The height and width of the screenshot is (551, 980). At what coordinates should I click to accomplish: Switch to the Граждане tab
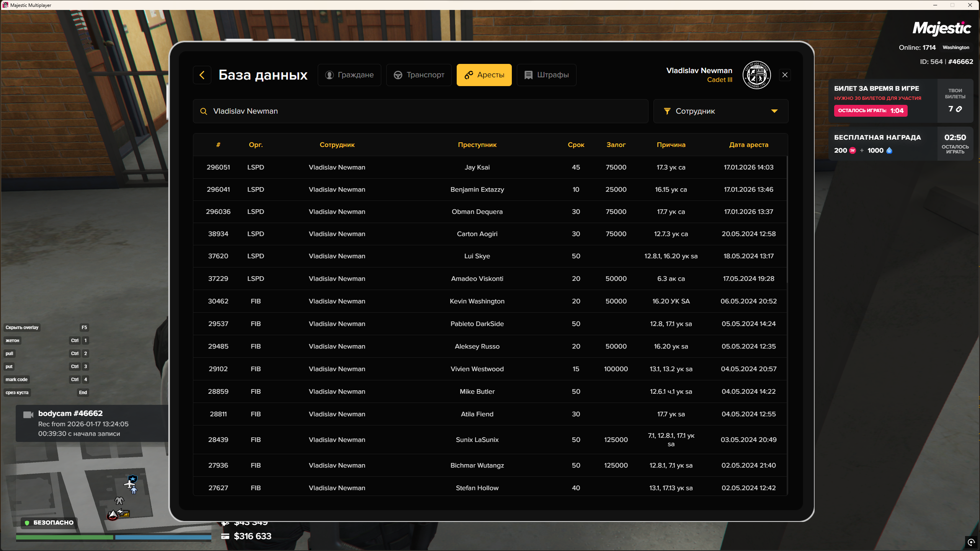pyautogui.click(x=349, y=75)
